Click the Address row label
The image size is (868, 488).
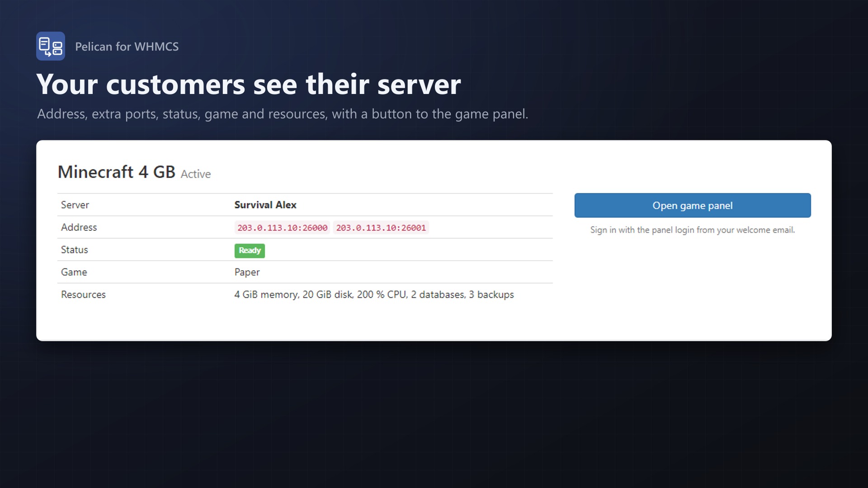[x=79, y=227]
